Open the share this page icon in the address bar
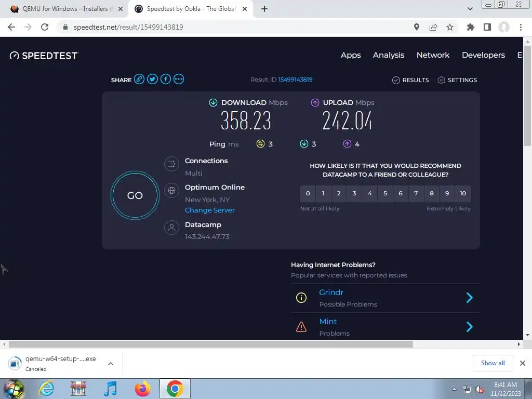The width and height of the screenshot is (532, 399). (433, 27)
